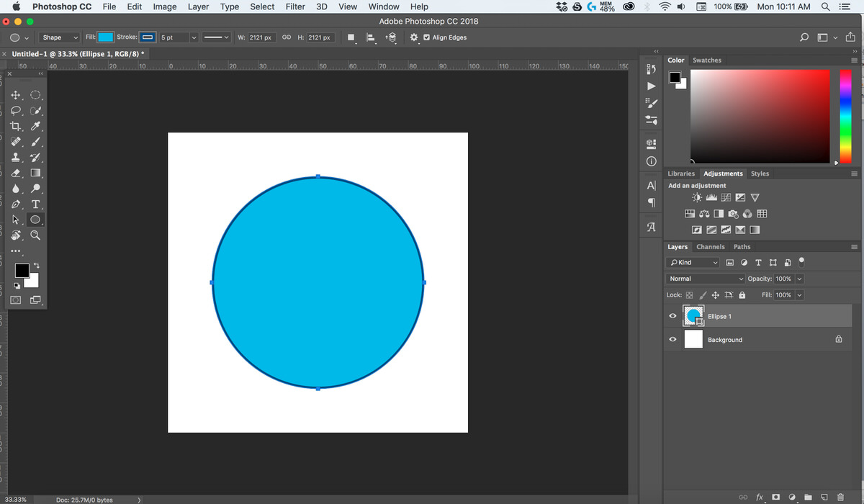864x504 pixels.
Task: Open the Opacity slider dropdown arrow
Action: [x=799, y=279]
